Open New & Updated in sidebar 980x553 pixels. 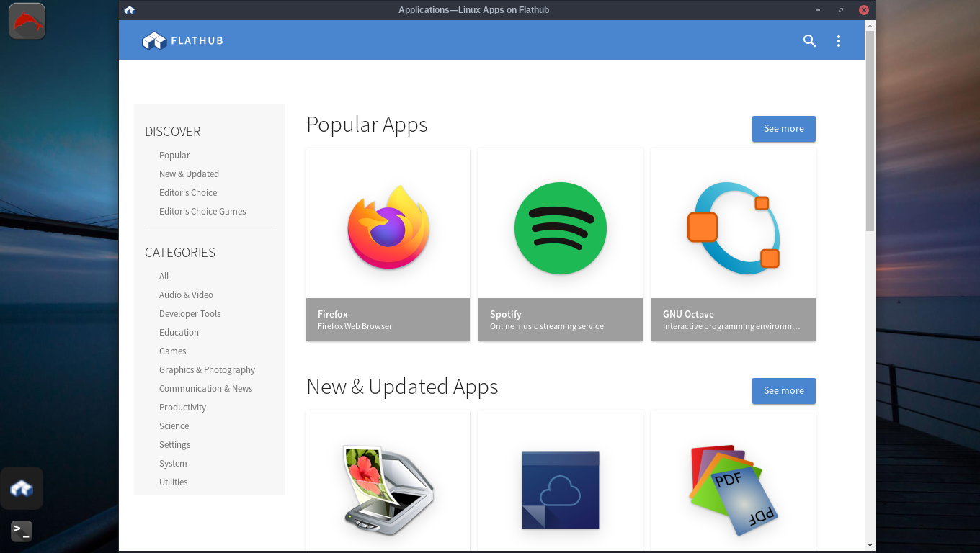189,174
